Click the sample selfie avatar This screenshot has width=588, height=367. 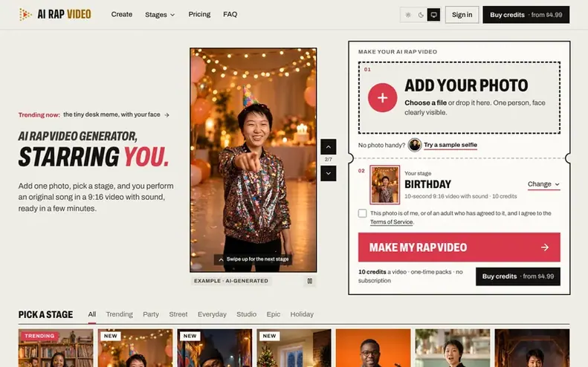pyautogui.click(x=415, y=145)
